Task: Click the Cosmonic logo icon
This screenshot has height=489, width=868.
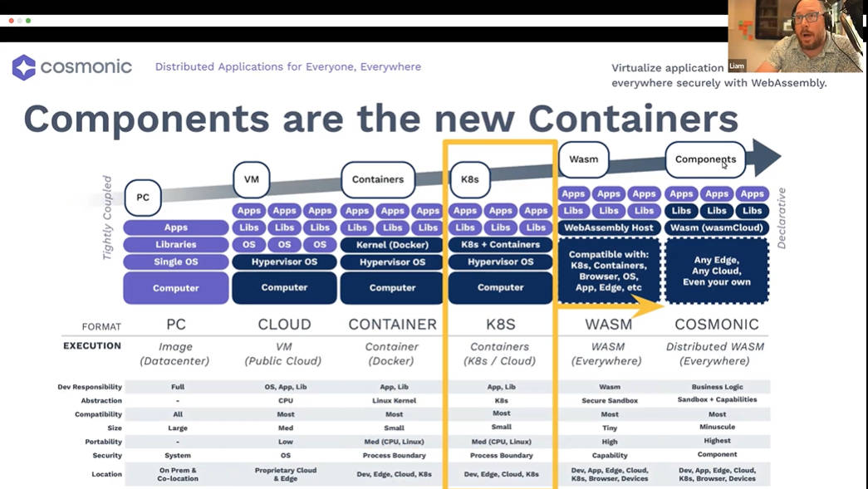Action: click(24, 67)
